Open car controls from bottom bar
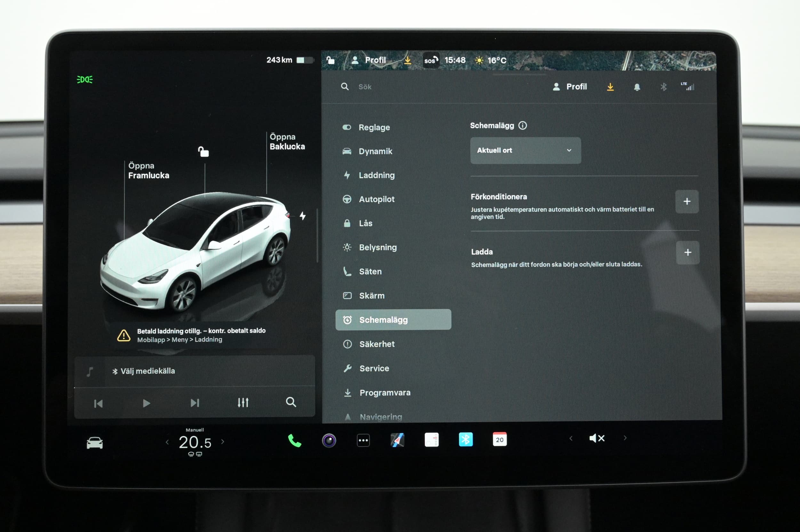This screenshot has width=800, height=532. tap(95, 443)
